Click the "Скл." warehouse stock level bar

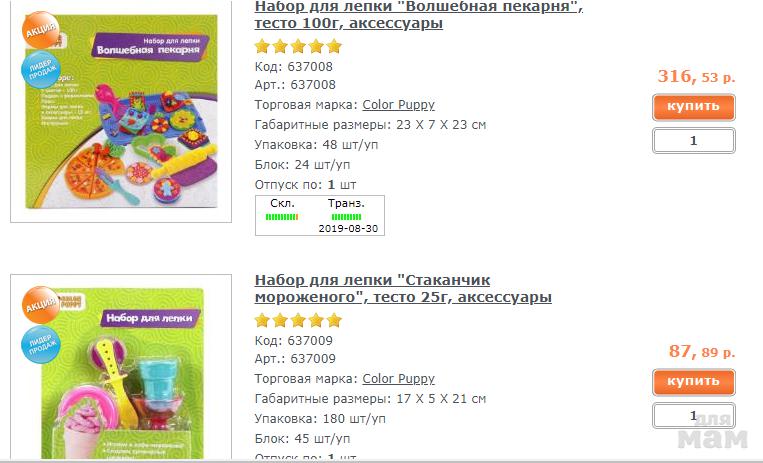pyautogui.click(x=282, y=217)
